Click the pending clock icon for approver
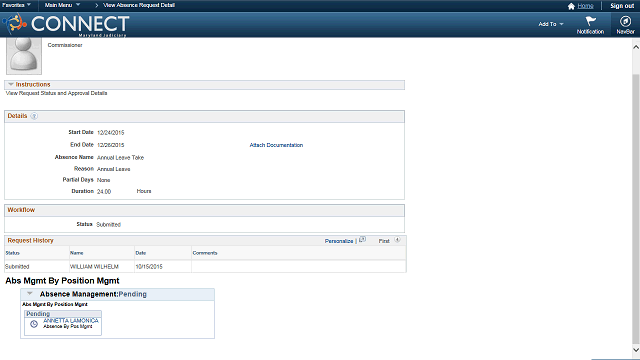The height and width of the screenshot is (360, 640). 34,324
